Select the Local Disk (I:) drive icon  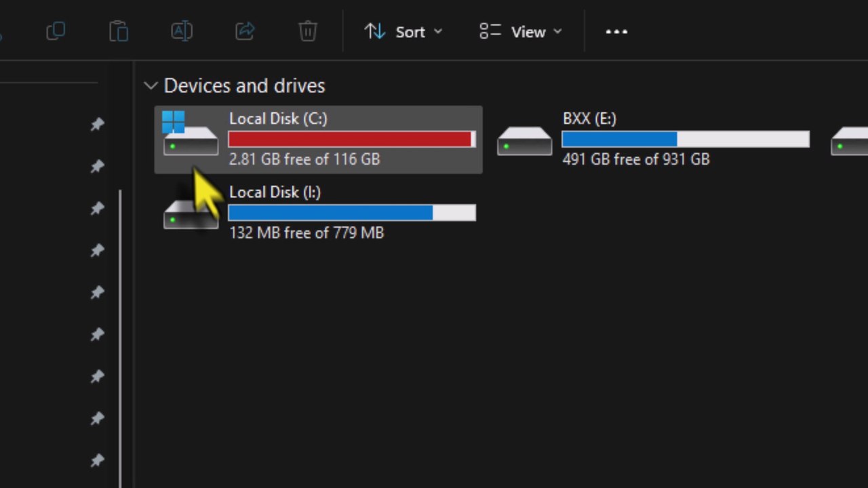click(x=191, y=214)
